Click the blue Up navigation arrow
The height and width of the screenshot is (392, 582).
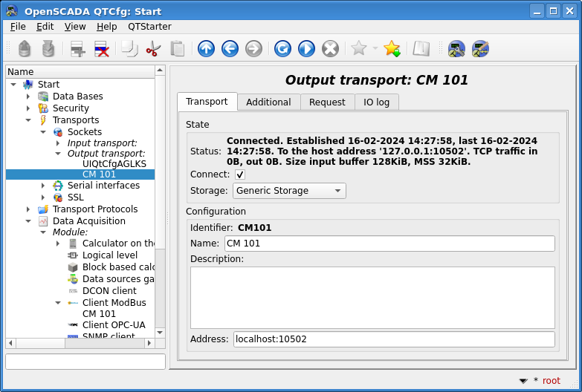207,49
